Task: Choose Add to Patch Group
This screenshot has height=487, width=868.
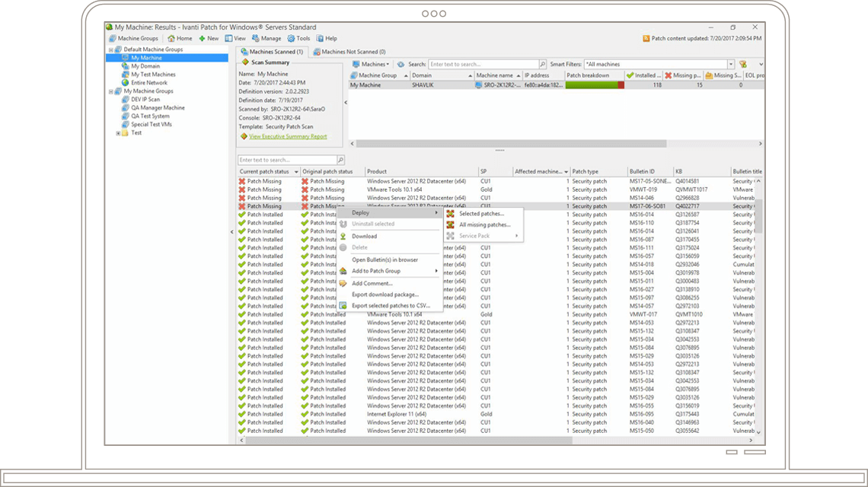Action: pos(391,271)
